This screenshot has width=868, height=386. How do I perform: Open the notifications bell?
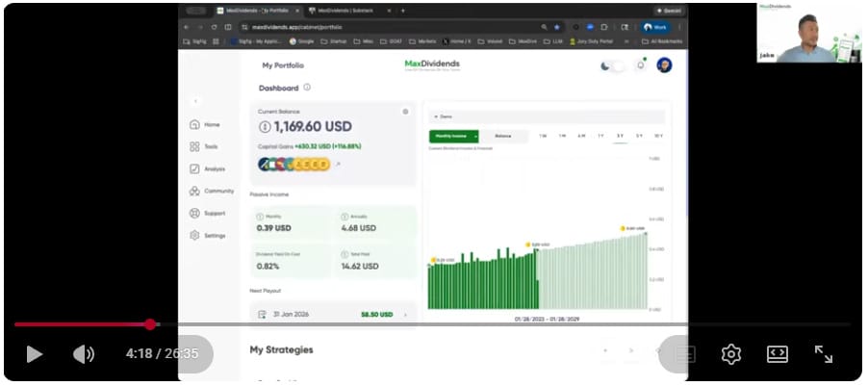[641, 65]
